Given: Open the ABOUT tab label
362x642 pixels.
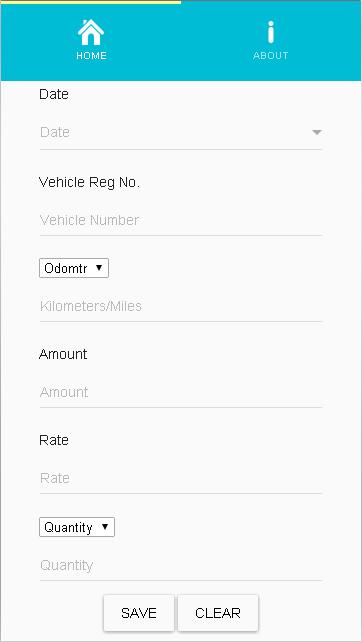Looking at the screenshot, I should click(x=271, y=56).
